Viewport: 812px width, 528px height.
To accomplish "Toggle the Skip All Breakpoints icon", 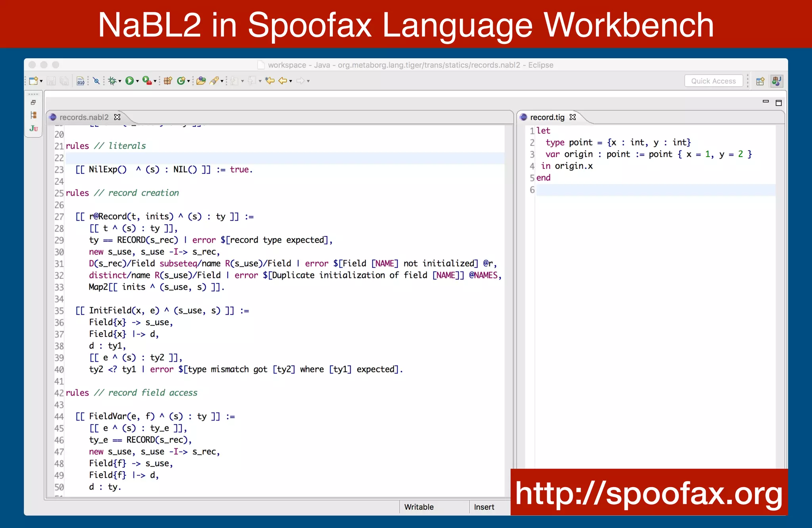I will coord(96,81).
